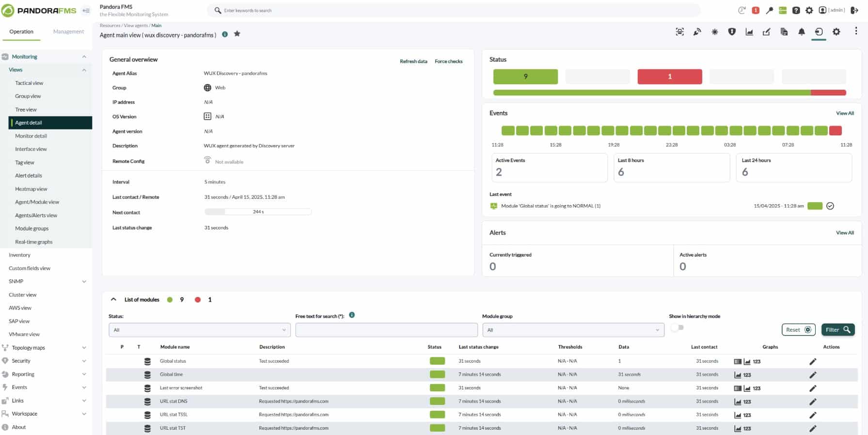This screenshot has width=868, height=435.
Task: Click View All in Events panel
Action: 845,113
